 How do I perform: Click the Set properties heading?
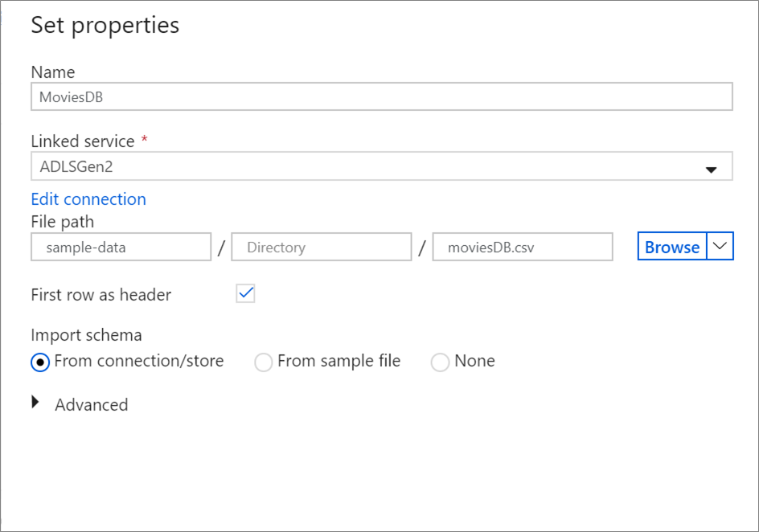coord(105,25)
